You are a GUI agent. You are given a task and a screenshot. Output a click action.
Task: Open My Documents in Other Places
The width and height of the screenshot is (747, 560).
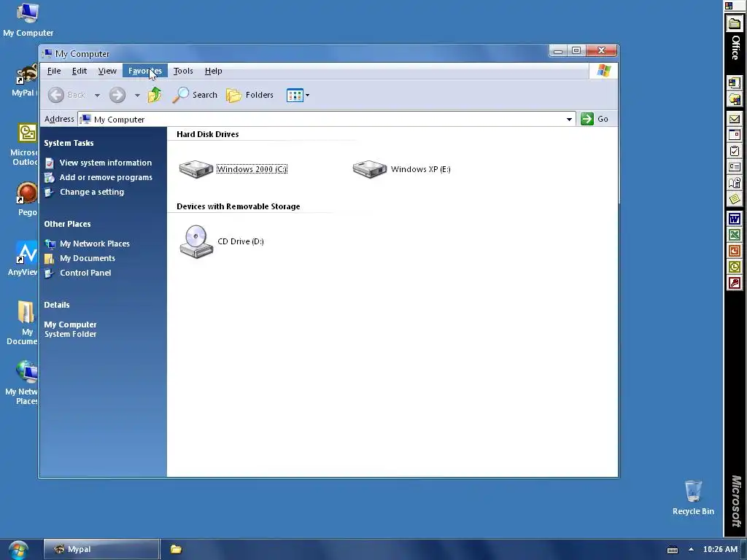pyautogui.click(x=88, y=258)
